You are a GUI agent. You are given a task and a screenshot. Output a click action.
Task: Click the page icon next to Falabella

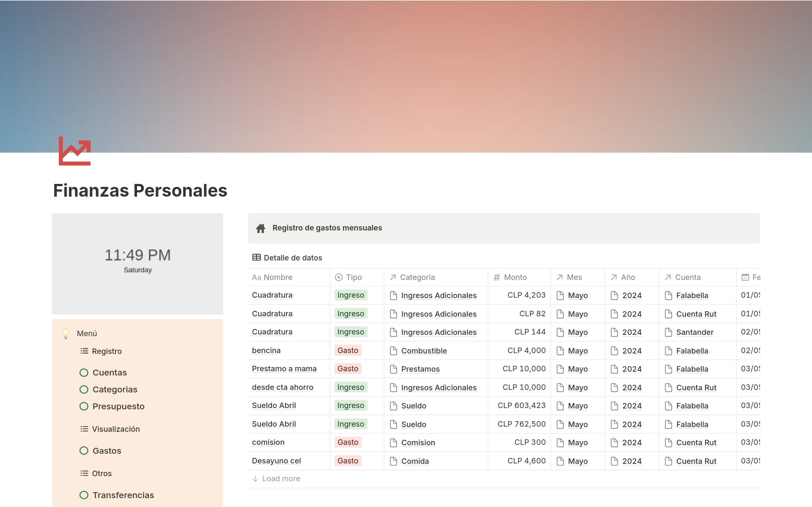[669, 295]
